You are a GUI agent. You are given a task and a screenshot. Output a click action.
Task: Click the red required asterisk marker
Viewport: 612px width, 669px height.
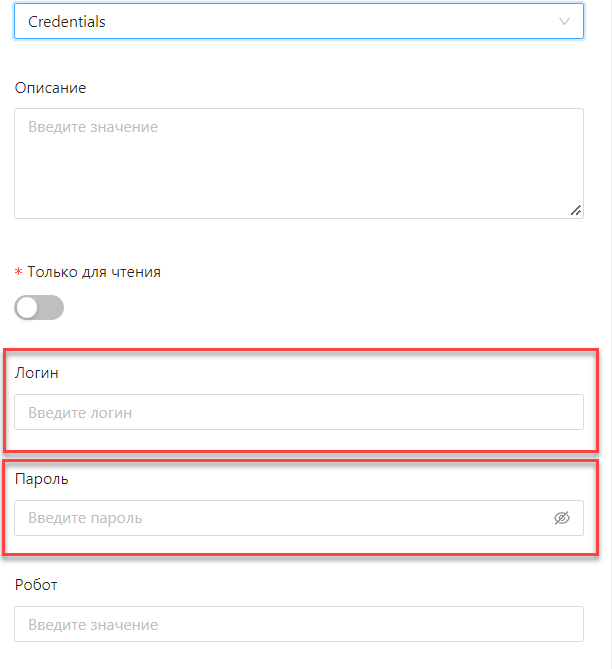18,271
